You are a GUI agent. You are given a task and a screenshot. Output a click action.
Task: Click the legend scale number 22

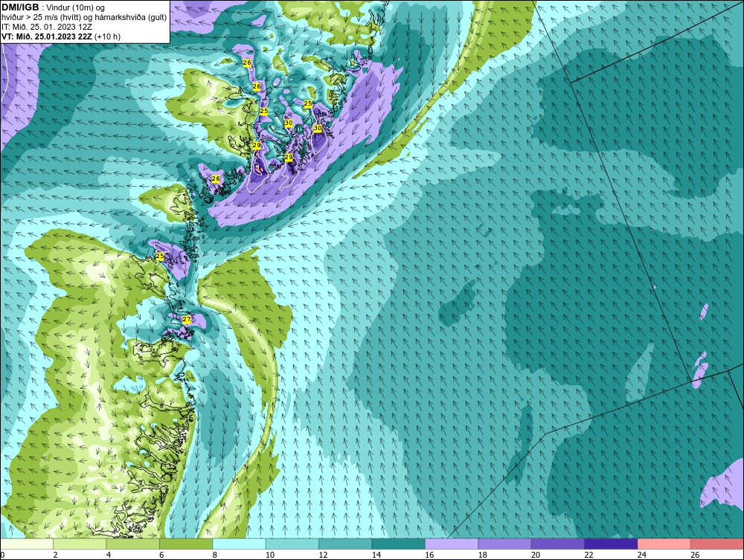tap(589, 555)
